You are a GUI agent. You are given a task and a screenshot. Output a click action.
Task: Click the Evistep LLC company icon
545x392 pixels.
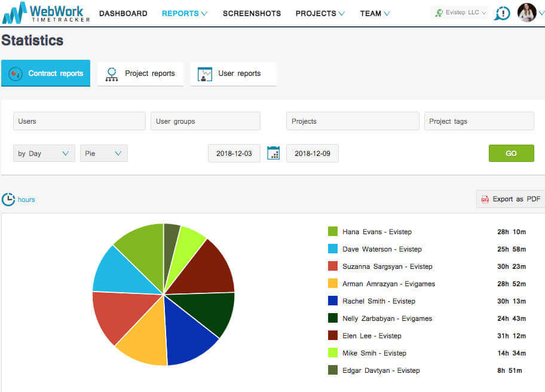[x=439, y=13]
